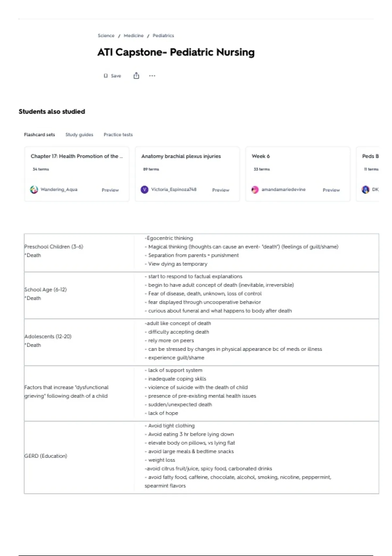Open the Pediatrics breadcrumb link
Screen dimensions: 392x556
point(163,36)
